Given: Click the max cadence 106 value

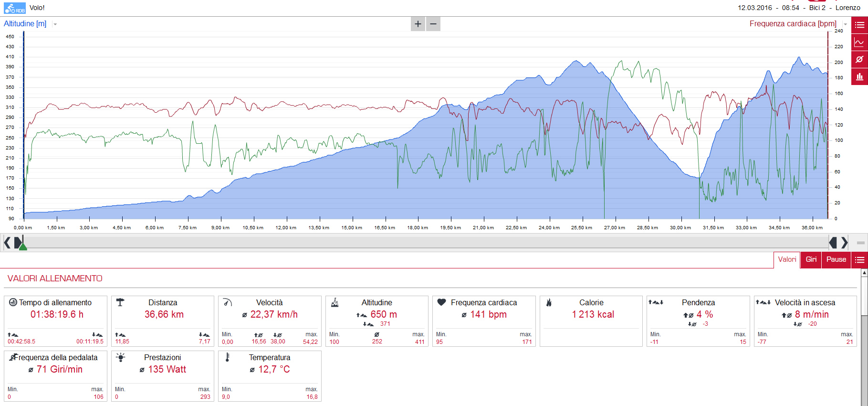Looking at the screenshot, I should [98, 396].
